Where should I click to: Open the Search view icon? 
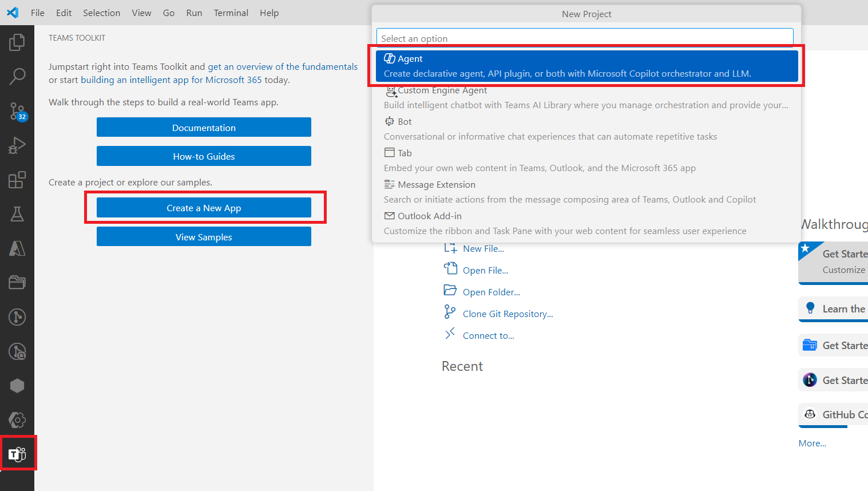(x=17, y=76)
